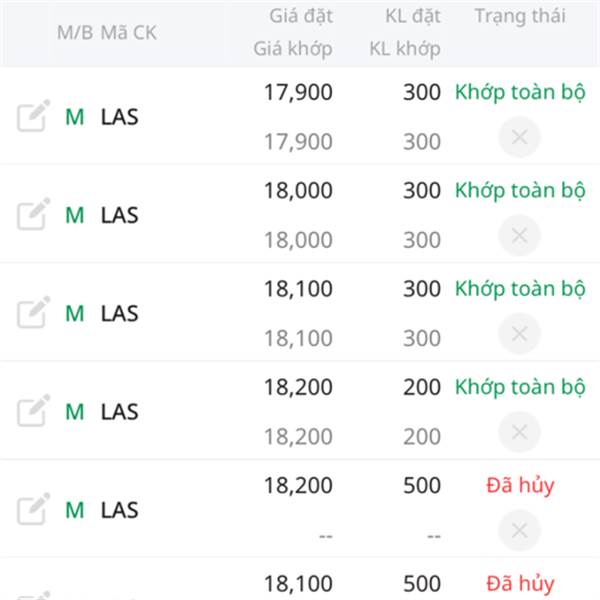Select the Mã CK column header
The image size is (600, 600).
(x=129, y=33)
